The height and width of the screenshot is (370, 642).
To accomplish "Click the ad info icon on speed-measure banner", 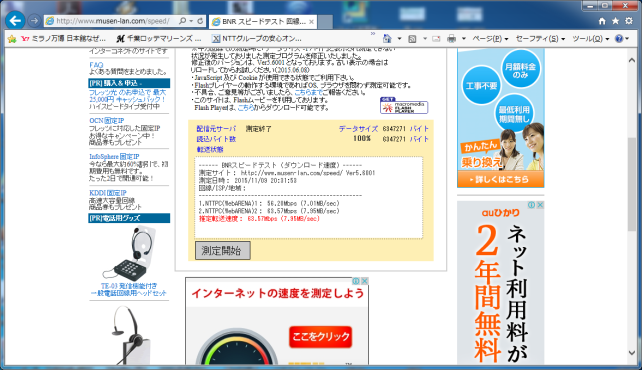I will [x=356, y=281].
